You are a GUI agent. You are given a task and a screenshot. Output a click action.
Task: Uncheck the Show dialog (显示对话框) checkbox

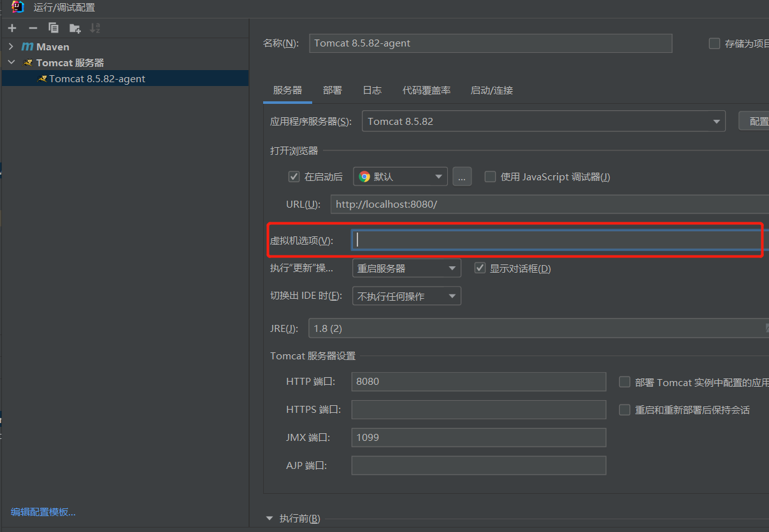[480, 268]
